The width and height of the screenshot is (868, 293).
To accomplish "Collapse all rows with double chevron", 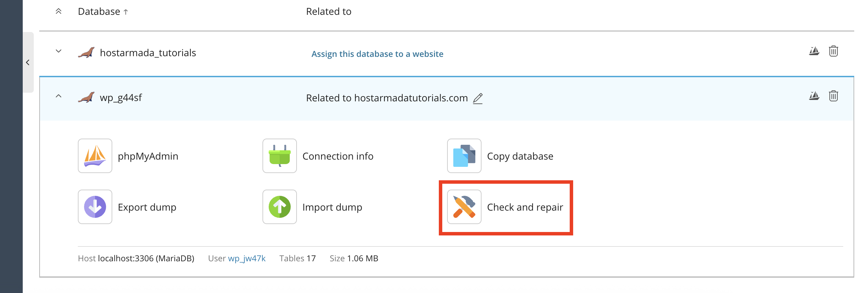I will pos(59,11).
